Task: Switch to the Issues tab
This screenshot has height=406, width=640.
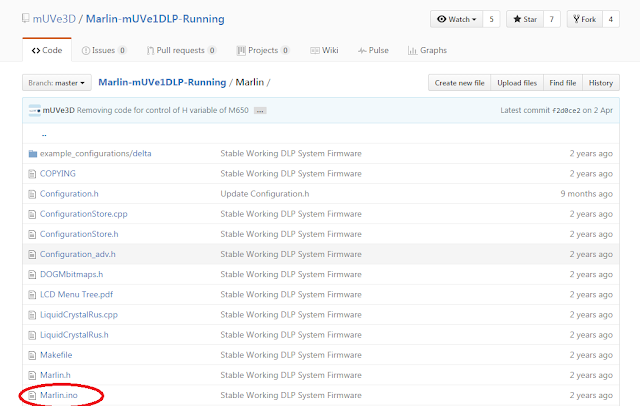Action: (104, 50)
